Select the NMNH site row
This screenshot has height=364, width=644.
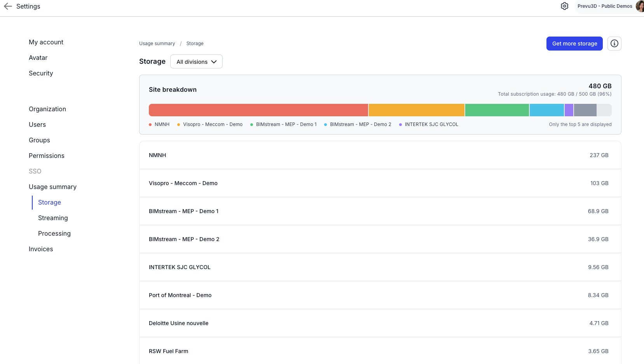(380, 155)
